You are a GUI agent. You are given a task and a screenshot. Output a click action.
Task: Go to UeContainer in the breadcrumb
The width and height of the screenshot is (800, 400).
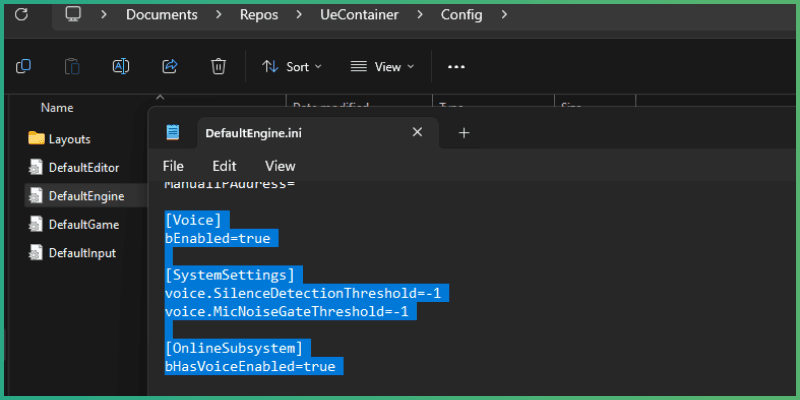(359, 15)
